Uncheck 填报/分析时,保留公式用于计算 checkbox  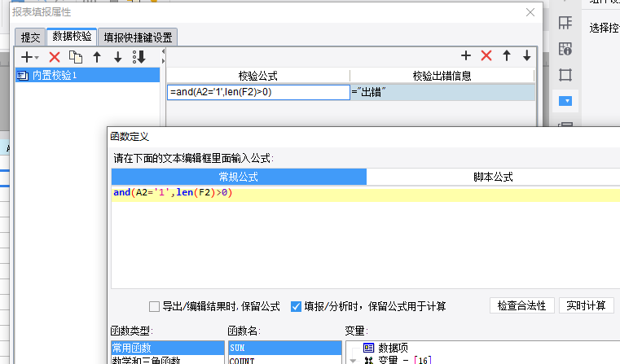tap(296, 306)
